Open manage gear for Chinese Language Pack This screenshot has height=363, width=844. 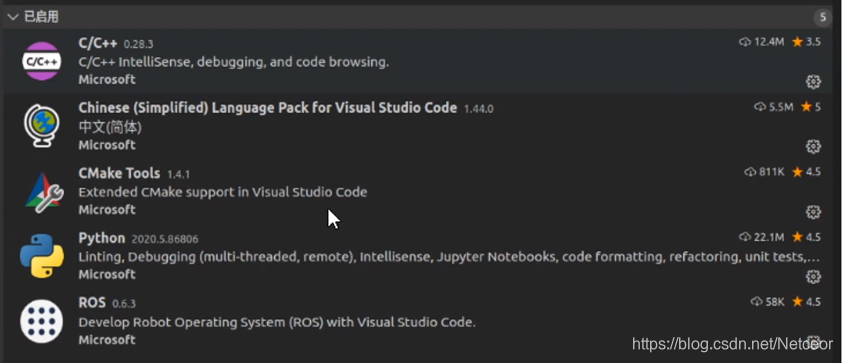(813, 146)
